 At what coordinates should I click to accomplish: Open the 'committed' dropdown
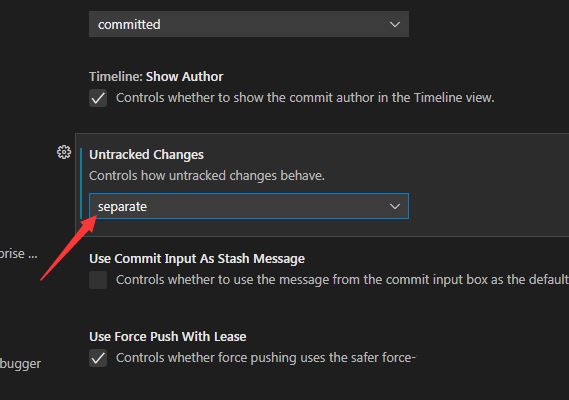tap(249, 24)
